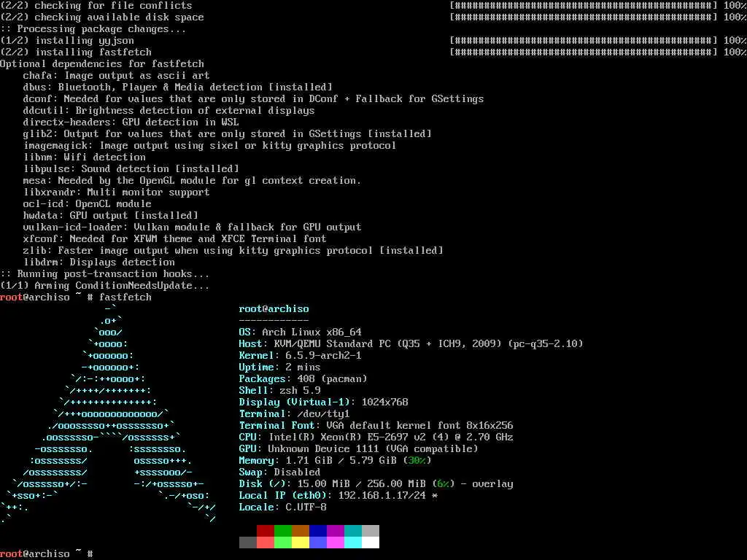Click the 'Shell: zsh 5.9' line

(x=279, y=391)
